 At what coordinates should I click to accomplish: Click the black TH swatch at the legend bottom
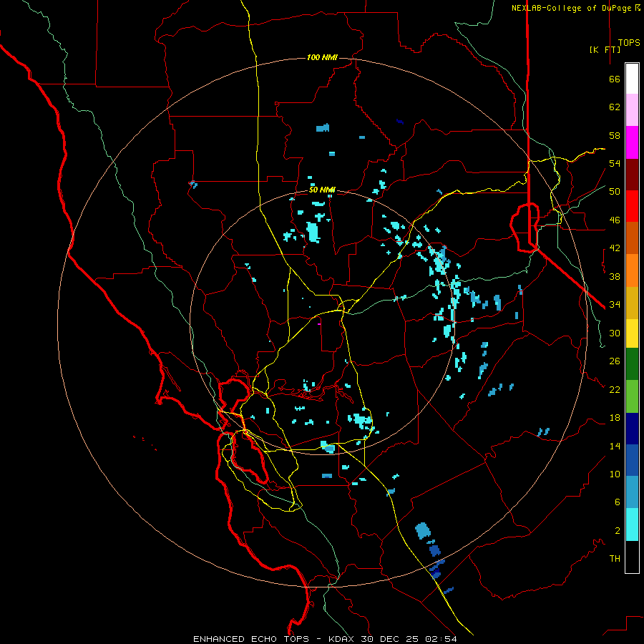coord(632,557)
